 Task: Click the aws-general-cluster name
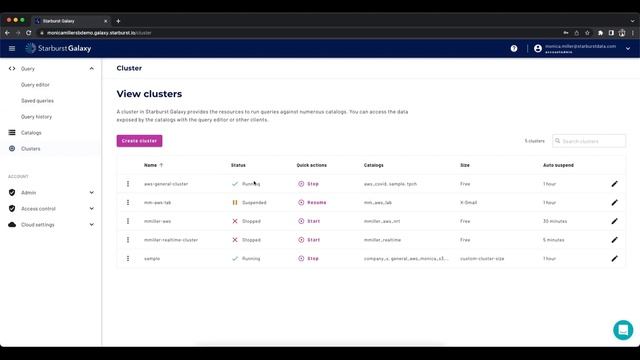click(x=166, y=184)
